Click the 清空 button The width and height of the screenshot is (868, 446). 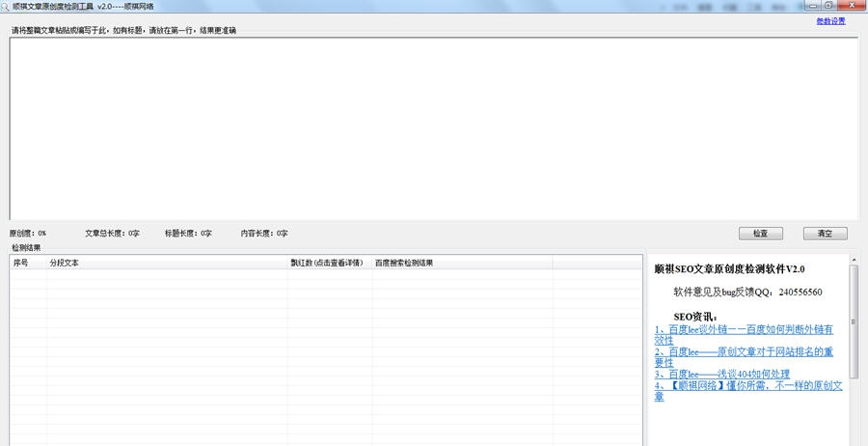825,234
